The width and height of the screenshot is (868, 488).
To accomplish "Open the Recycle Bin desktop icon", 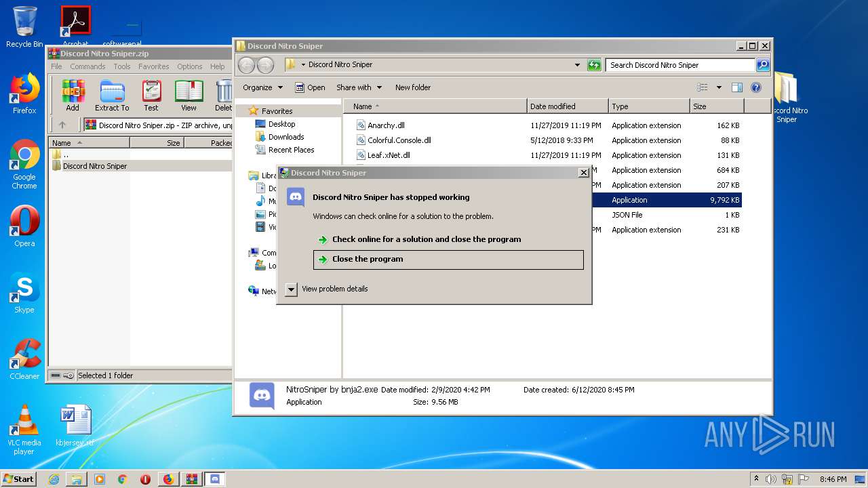I will click(x=24, y=27).
